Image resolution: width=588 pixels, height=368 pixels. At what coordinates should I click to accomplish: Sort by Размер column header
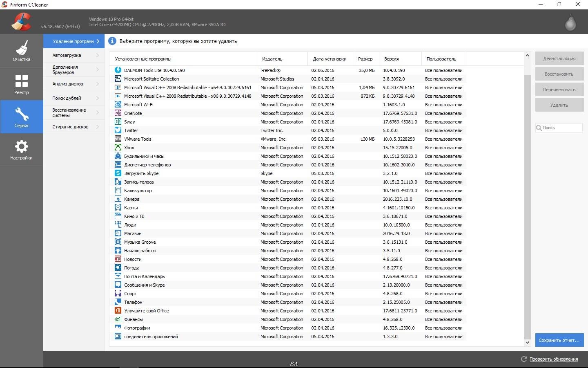point(366,59)
